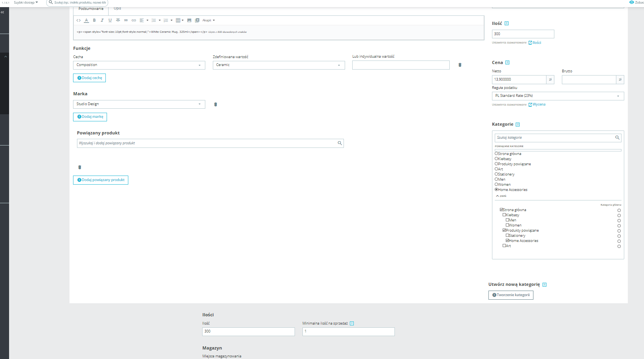This screenshot has width=644, height=359.
Task: Set Home Accessories tree row as main category
Action: point(619,241)
